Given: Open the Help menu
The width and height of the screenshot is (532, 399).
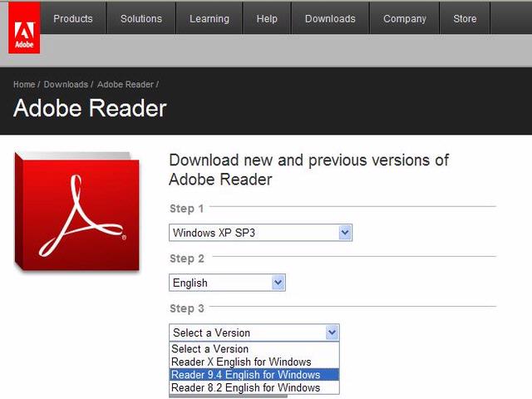Looking at the screenshot, I should point(267,18).
